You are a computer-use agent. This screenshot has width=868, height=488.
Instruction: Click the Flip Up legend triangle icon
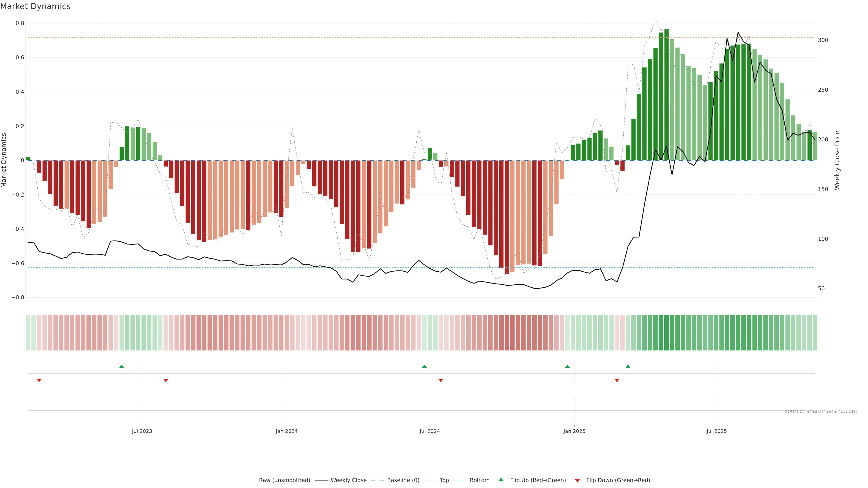coord(501,480)
